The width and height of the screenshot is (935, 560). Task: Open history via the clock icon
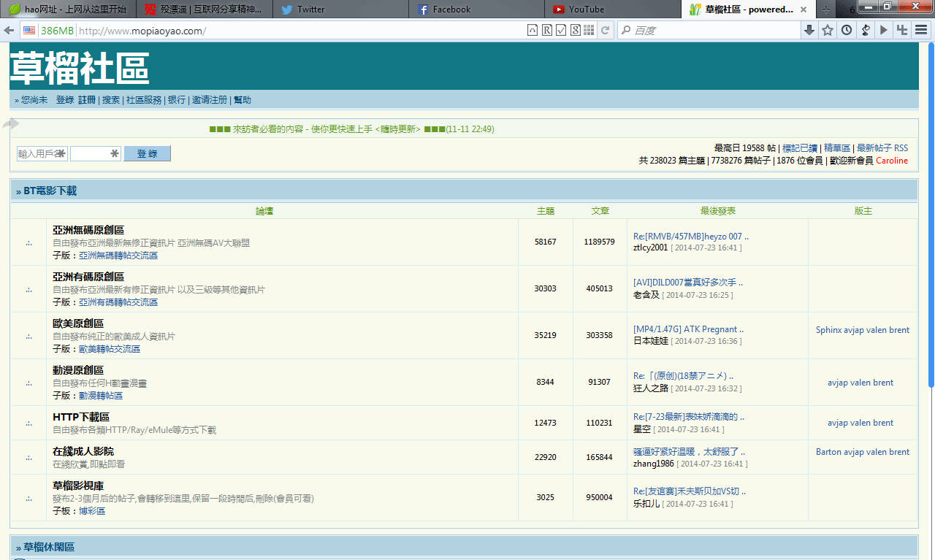(847, 31)
